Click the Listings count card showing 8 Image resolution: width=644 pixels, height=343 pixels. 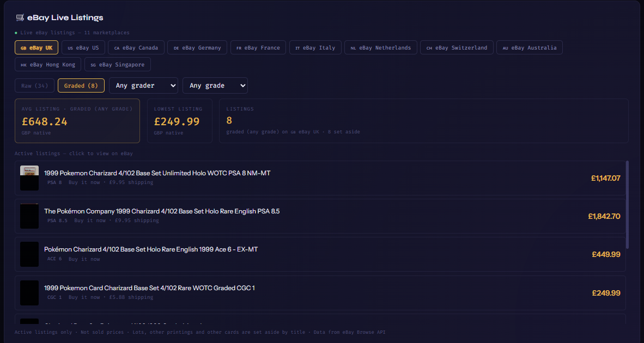click(x=424, y=121)
